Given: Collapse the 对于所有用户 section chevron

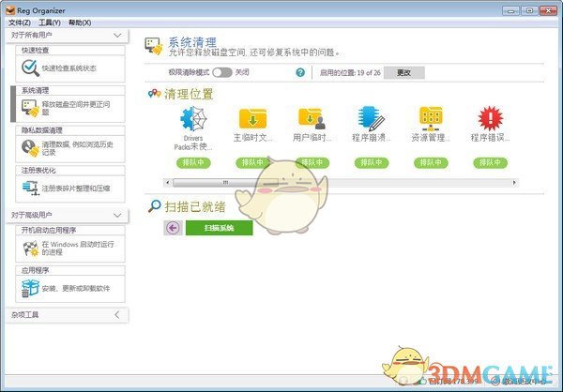Looking at the screenshot, I should [x=117, y=36].
